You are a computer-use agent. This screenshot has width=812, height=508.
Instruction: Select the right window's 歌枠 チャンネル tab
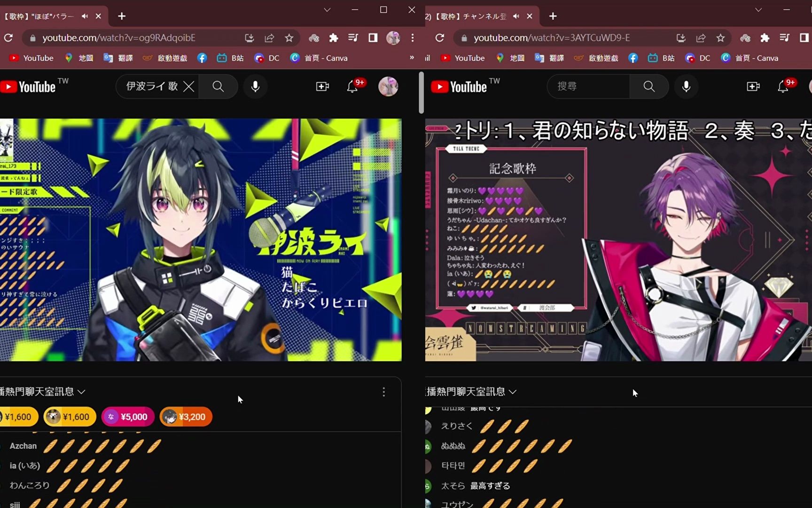(482, 16)
